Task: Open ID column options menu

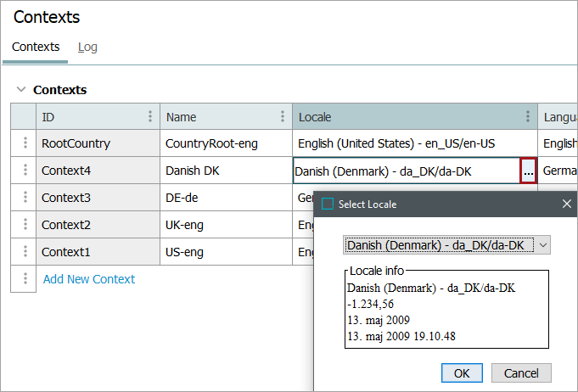Action: pos(150,117)
